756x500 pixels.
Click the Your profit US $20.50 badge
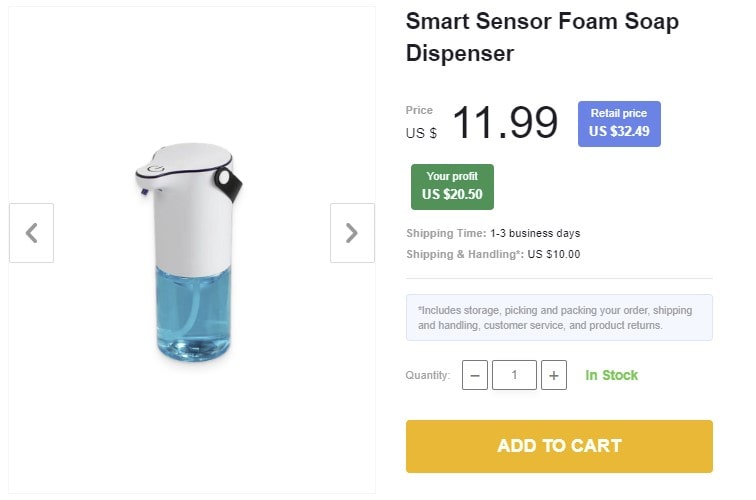point(452,186)
